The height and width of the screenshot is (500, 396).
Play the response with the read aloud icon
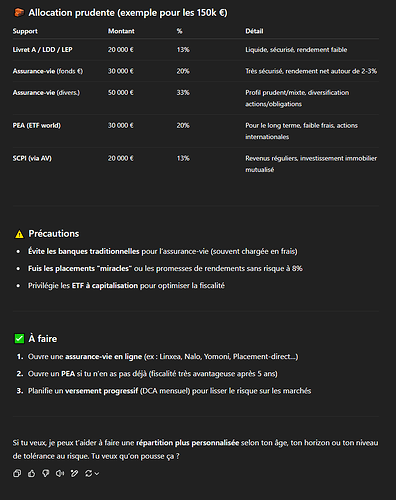point(60,473)
